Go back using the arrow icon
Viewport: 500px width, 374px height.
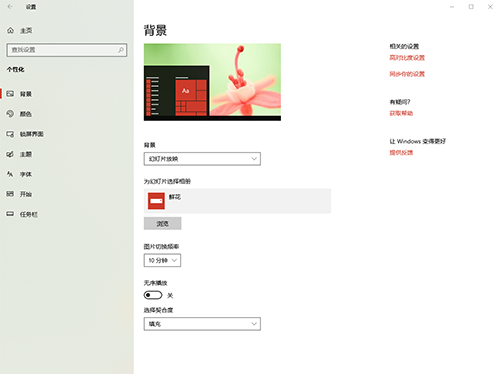pyautogui.click(x=10, y=7)
